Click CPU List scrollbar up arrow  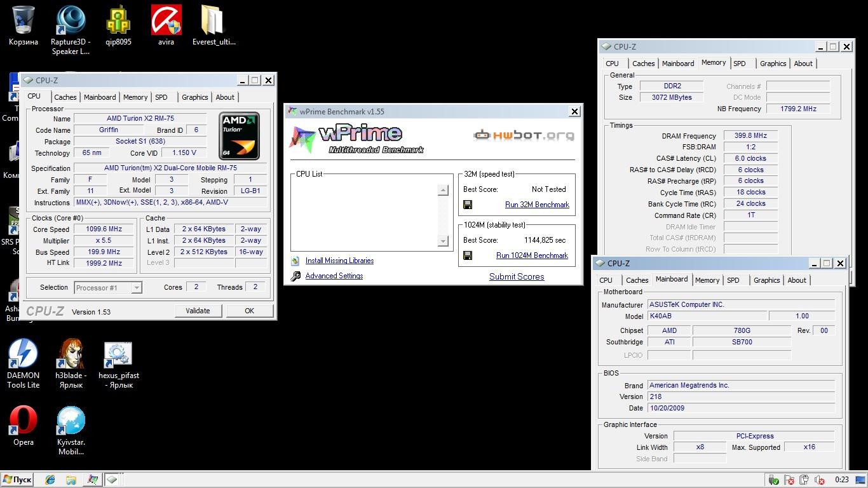click(443, 191)
